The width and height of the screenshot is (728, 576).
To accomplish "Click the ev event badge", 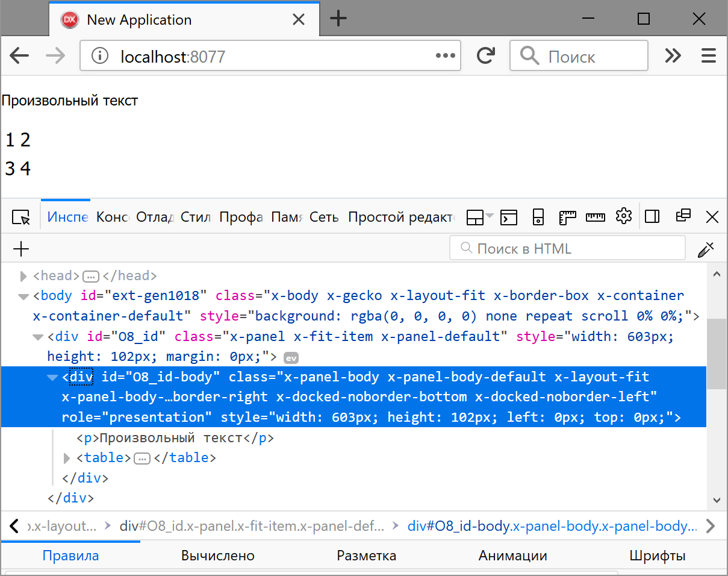I will point(291,357).
